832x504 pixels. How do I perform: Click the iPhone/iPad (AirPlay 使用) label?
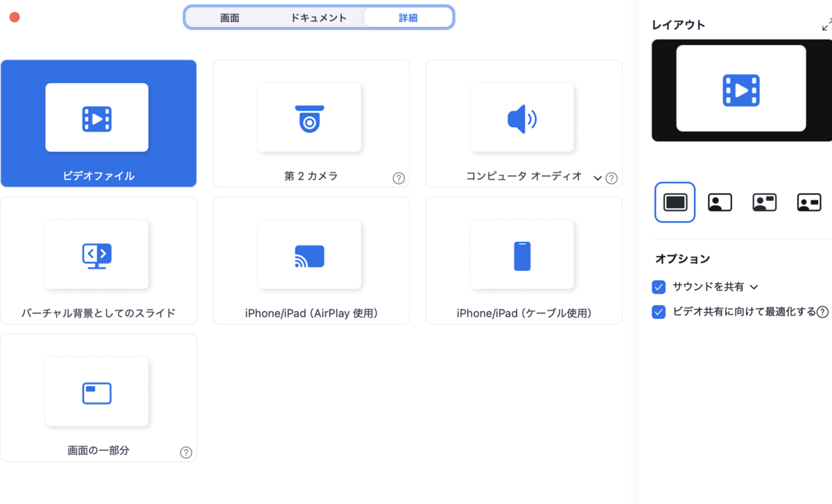311,313
